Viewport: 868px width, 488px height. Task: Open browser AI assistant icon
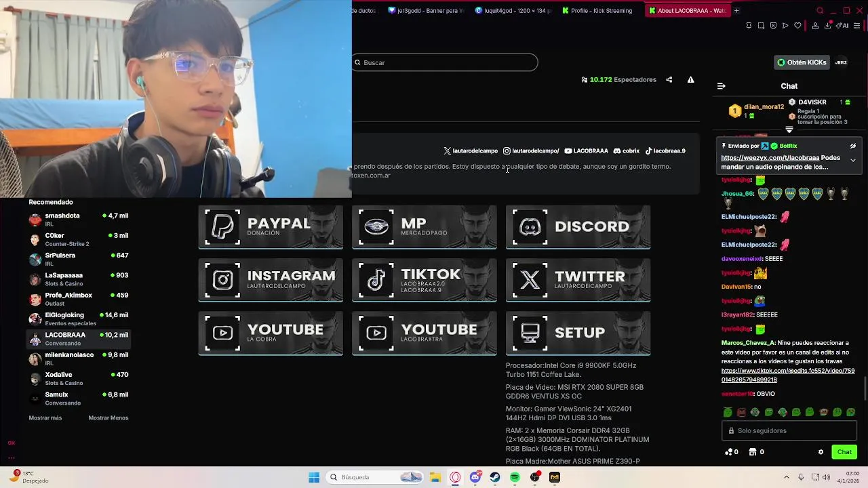843,26
